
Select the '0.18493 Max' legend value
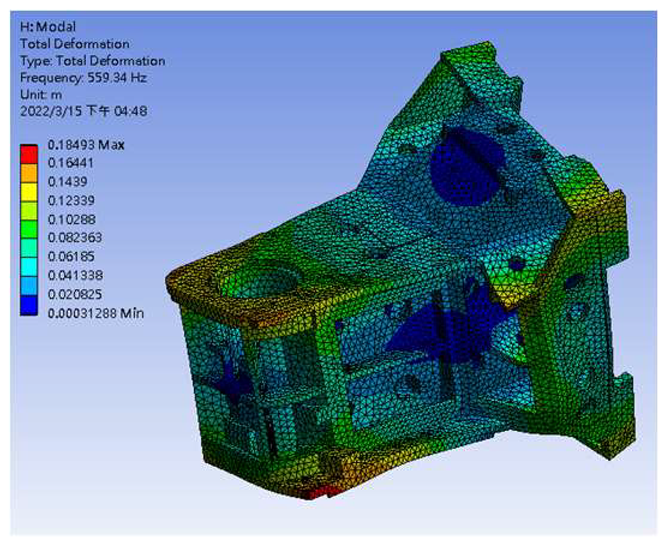coord(86,145)
